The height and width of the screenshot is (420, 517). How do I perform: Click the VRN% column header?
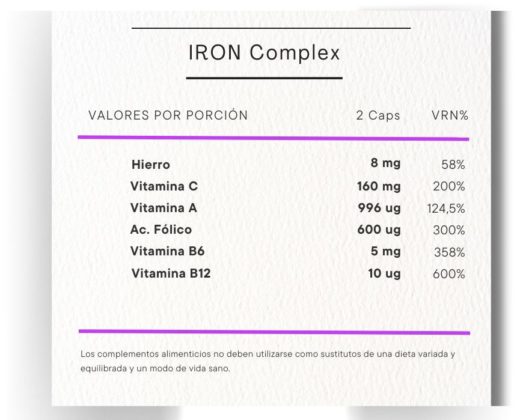(x=450, y=115)
